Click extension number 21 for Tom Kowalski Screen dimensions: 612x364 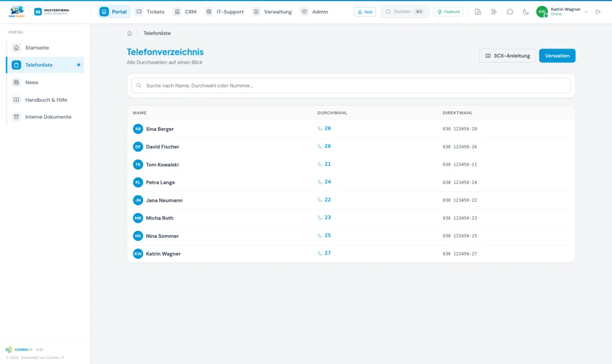[328, 164]
